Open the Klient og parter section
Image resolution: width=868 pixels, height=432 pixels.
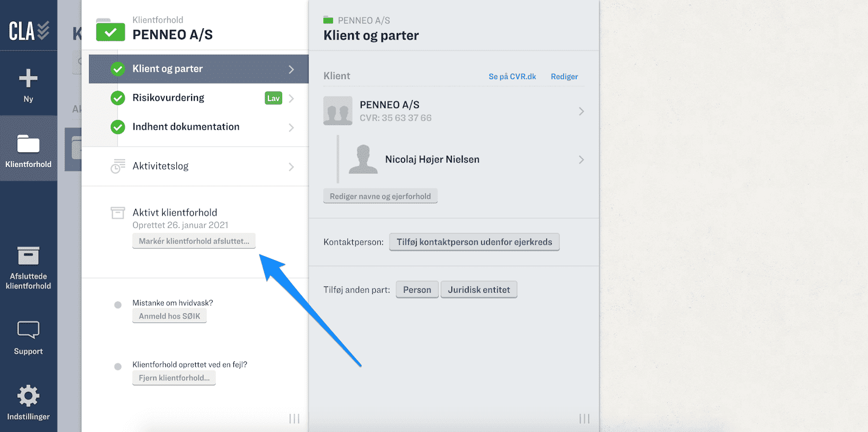click(x=199, y=69)
